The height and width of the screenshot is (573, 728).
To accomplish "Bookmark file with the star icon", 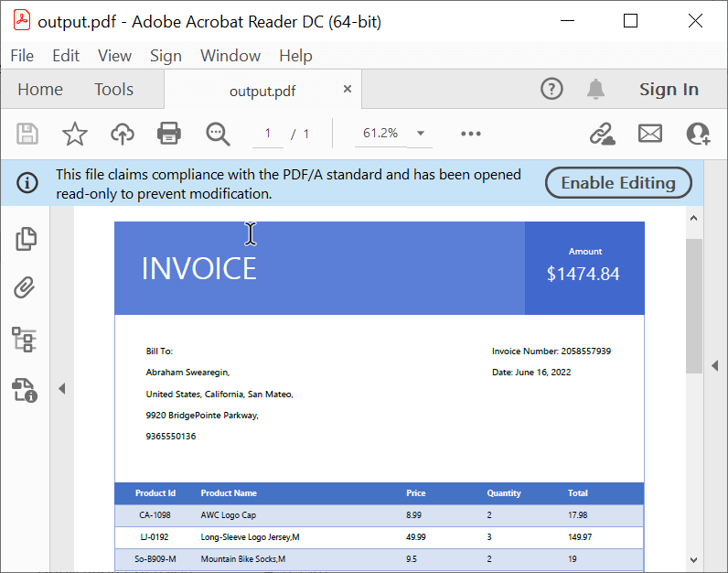I will [74, 134].
